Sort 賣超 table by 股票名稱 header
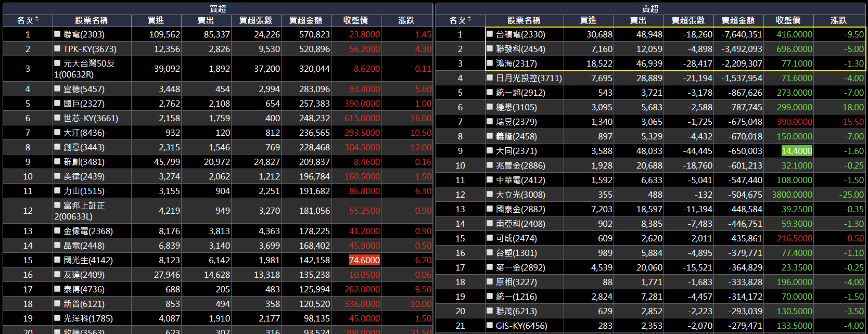This screenshot has height=334, width=868. (x=524, y=20)
